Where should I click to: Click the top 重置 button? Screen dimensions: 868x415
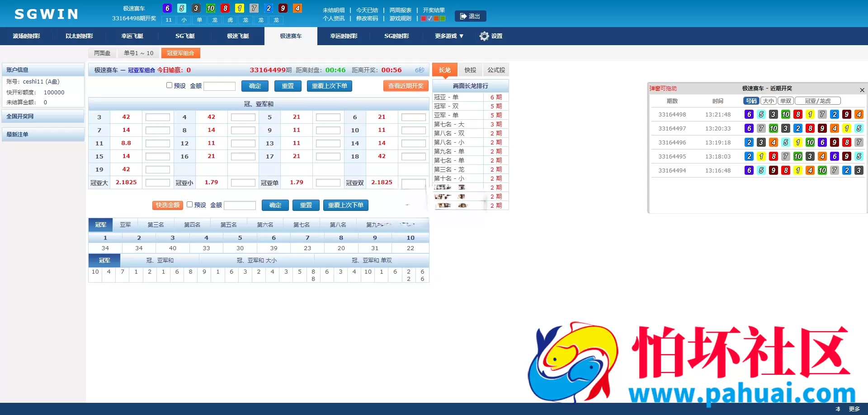point(288,86)
